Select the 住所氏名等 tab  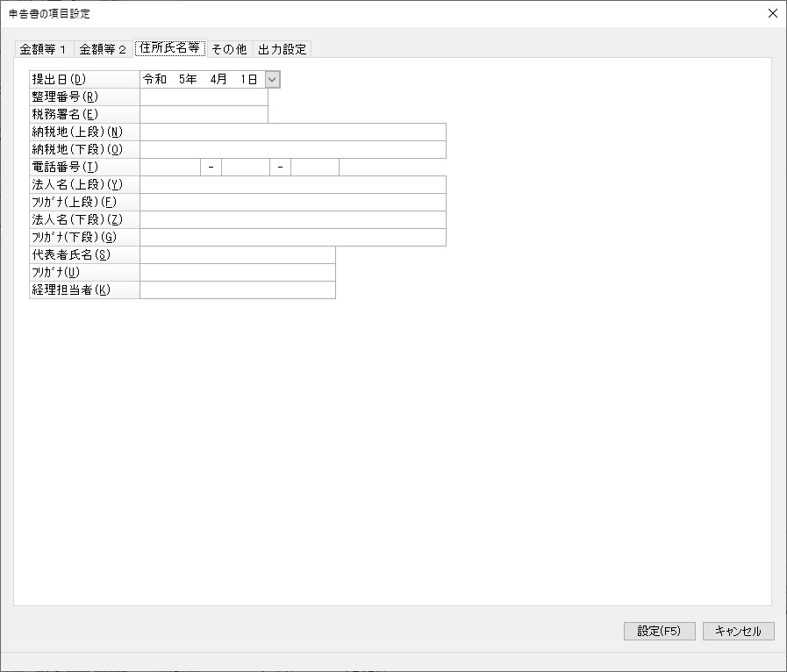point(169,48)
